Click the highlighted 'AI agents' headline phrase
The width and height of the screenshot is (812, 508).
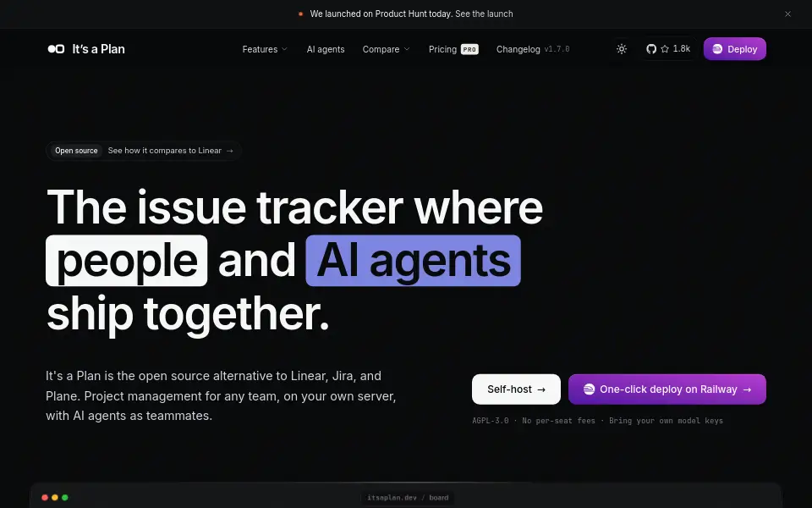[413, 261]
